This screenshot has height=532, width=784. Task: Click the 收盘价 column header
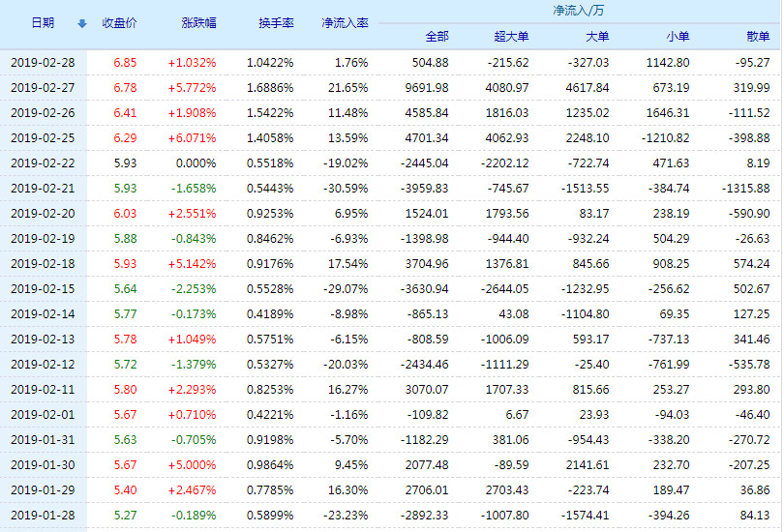pos(119,22)
